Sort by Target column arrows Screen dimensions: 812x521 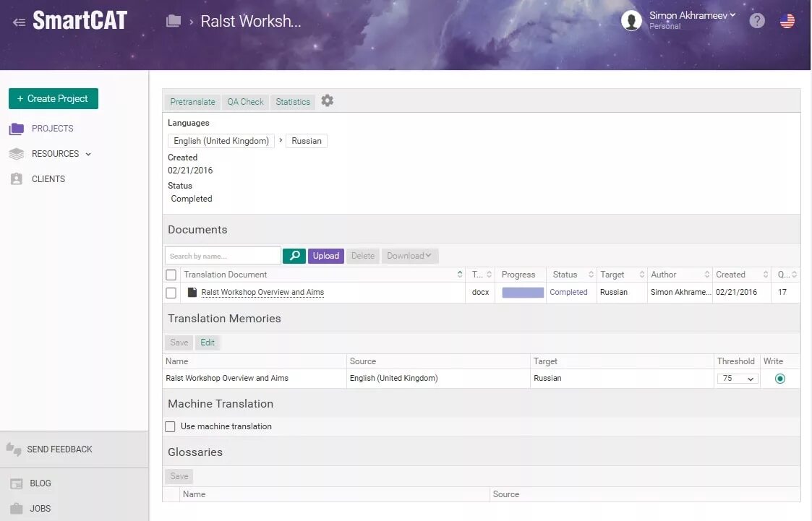point(641,275)
